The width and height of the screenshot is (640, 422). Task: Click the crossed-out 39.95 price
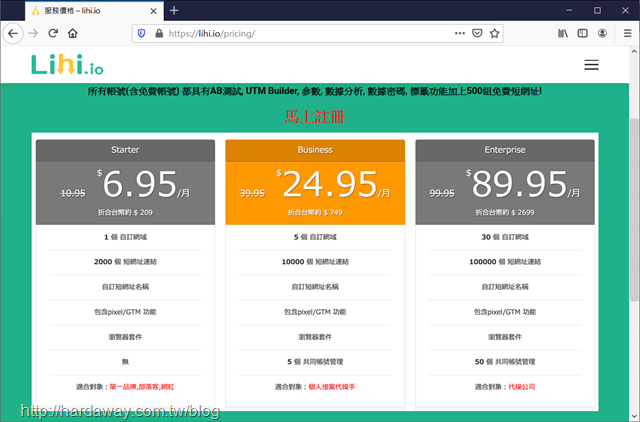click(252, 193)
